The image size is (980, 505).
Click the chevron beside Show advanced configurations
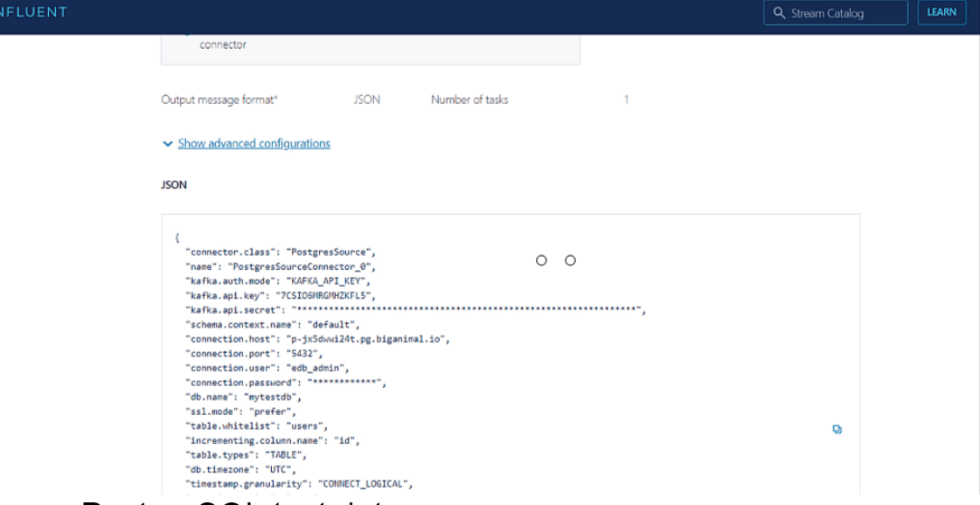pos(168,143)
